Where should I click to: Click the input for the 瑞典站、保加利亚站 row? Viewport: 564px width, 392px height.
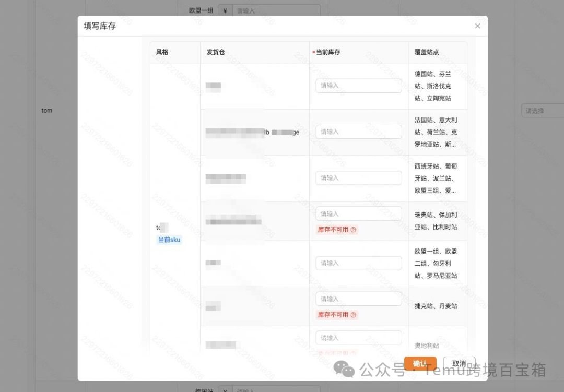[x=358, y=213]
